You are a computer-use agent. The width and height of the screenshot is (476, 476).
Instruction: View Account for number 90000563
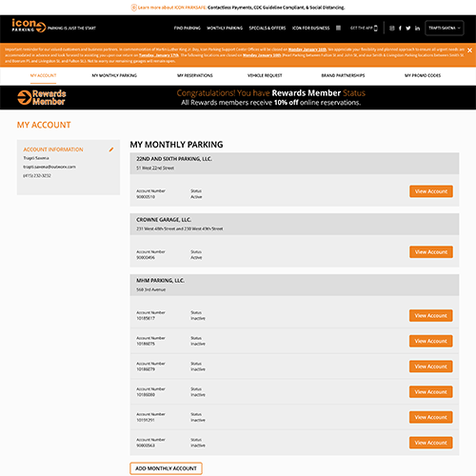pos(431,443)
